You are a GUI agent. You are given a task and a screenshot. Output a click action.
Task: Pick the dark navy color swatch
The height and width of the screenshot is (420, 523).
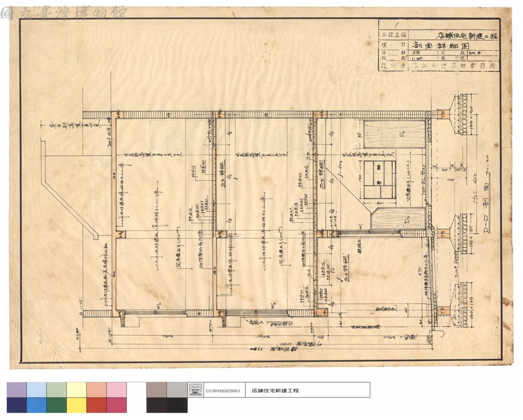tap(17, 405)
